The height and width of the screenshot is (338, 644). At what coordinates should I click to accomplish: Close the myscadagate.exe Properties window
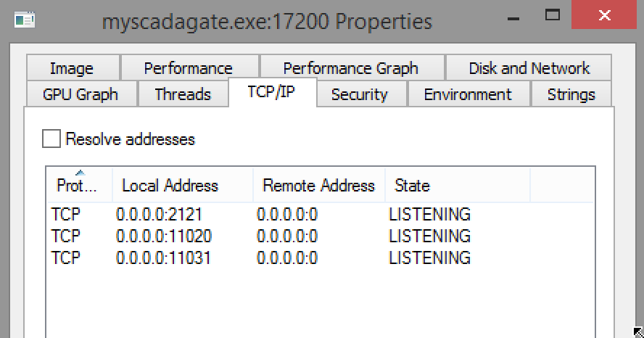coord(603,15)
